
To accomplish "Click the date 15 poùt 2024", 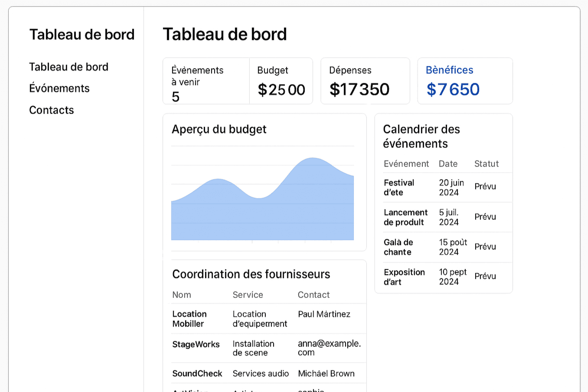I will click(453, 247).
